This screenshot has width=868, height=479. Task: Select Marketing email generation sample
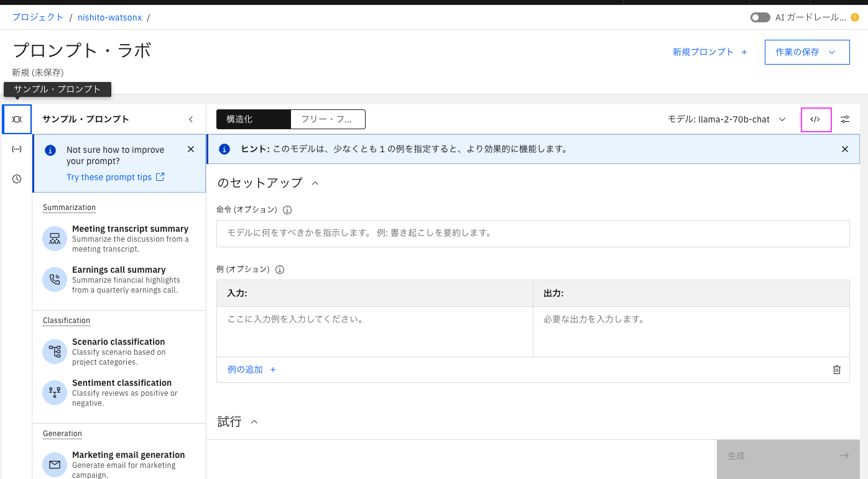point(119,465)
